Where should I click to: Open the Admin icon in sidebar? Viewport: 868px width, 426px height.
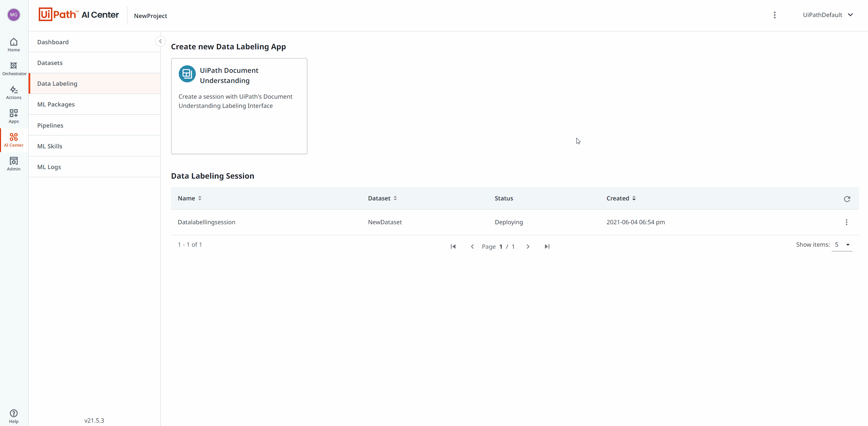[14, 164]
